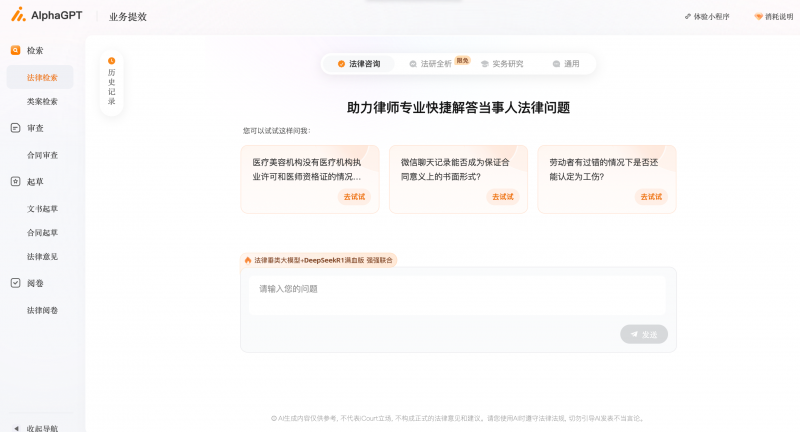
Task: Click the AlphaGPT logo icon
Action: (18, 15)
